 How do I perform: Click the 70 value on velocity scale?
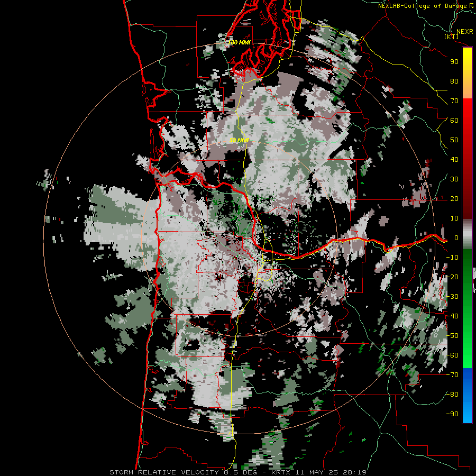click(x=454, y=101)
